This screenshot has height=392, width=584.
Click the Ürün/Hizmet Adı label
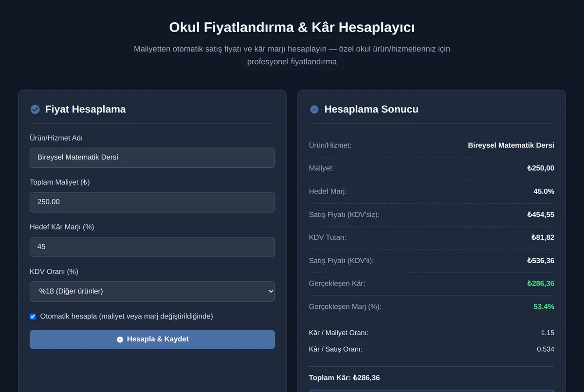point(56,138)
